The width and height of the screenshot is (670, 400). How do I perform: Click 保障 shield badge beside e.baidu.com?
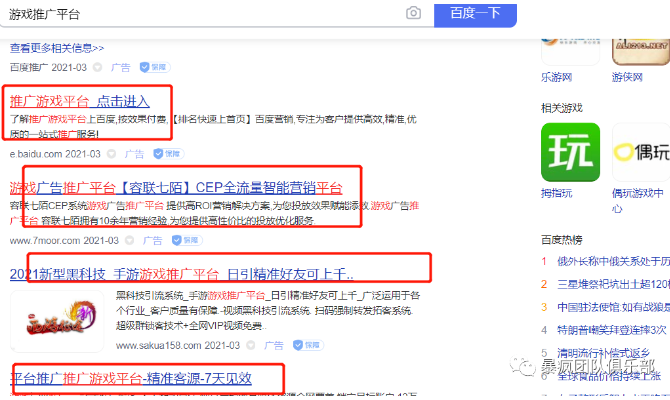pos(168,153)
